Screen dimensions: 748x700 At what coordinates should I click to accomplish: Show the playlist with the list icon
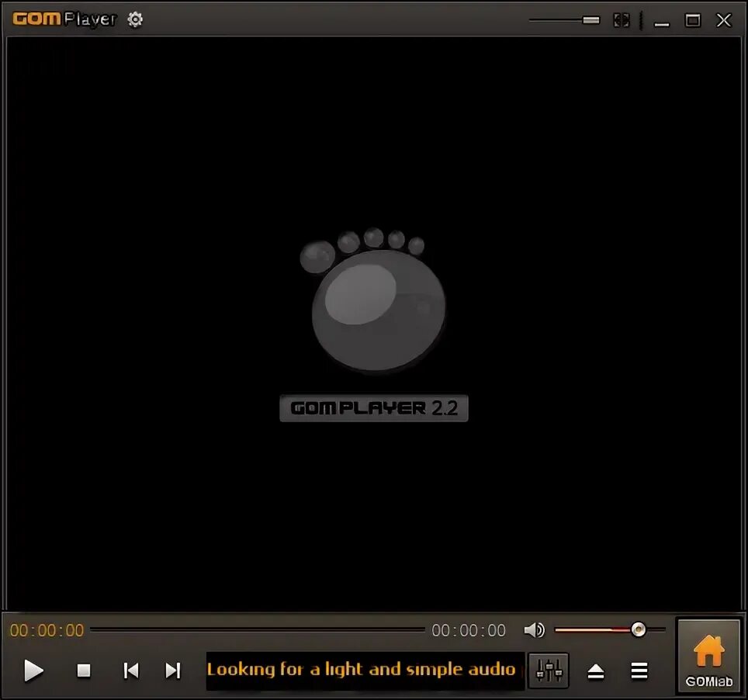coord(639,671)
